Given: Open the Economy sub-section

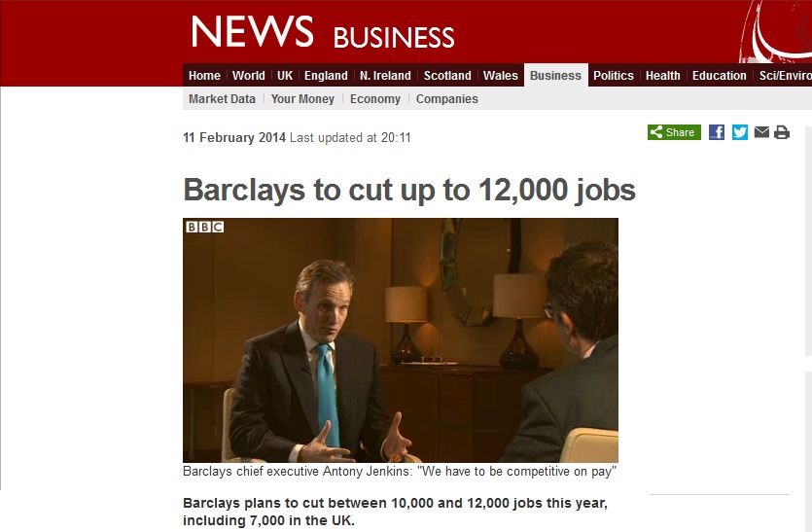Looking at the screenshot, I should (x=375, y=99).
